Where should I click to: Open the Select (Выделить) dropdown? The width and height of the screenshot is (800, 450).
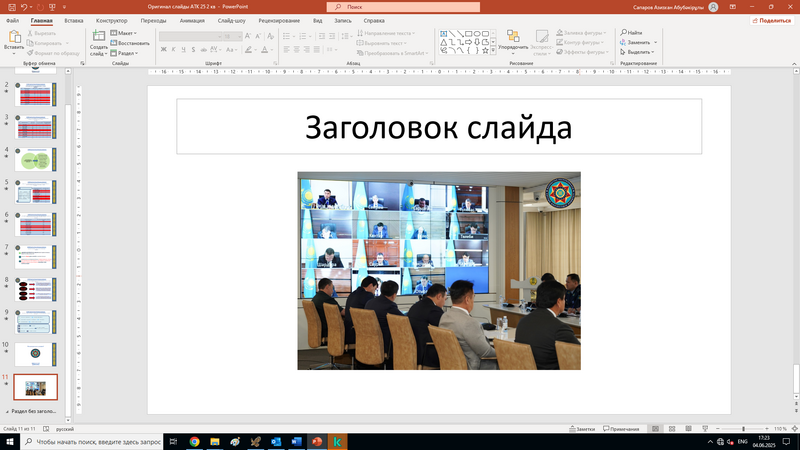(637, 52)
